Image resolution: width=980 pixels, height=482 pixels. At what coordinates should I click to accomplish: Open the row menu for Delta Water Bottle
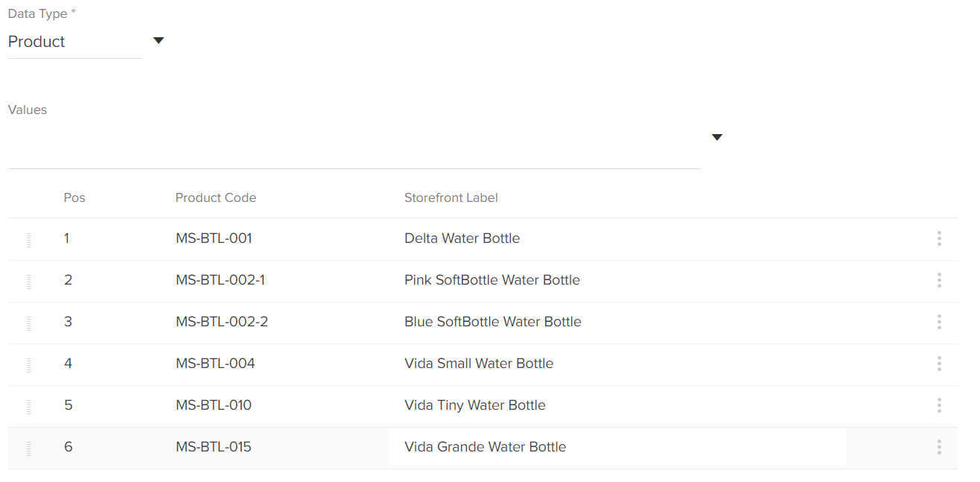[939, 238]
